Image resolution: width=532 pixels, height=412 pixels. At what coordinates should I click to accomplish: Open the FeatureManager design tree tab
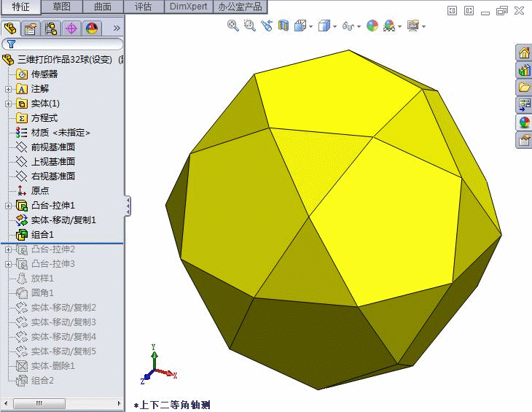[10, 28]
